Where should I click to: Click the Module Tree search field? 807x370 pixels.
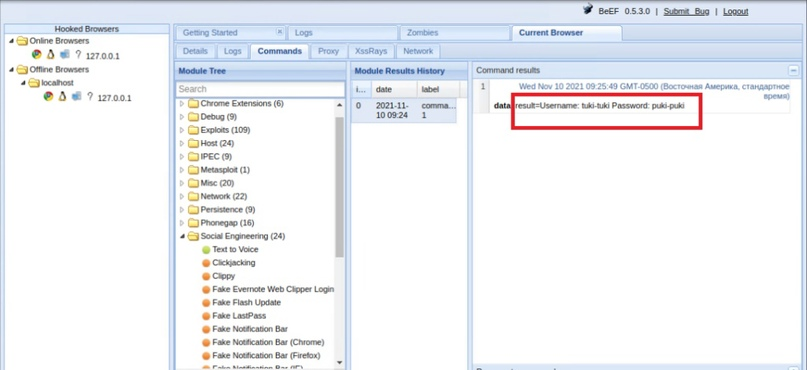pos(260,89)
